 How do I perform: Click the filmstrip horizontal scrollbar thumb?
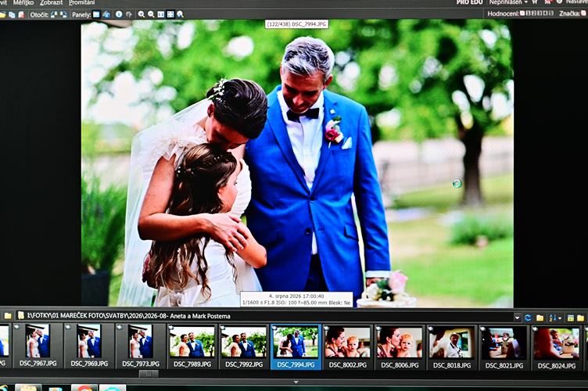[x=149, y=374]
